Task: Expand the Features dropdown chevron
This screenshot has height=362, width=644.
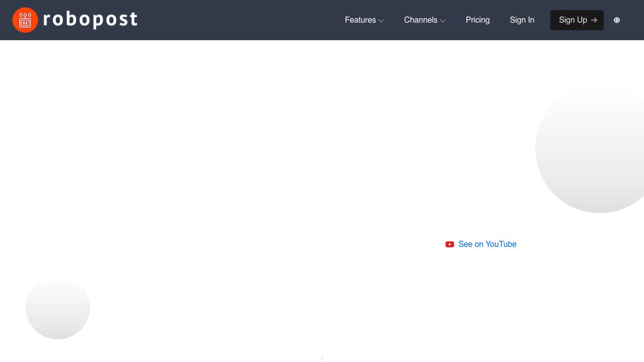Action: (381, 21)
